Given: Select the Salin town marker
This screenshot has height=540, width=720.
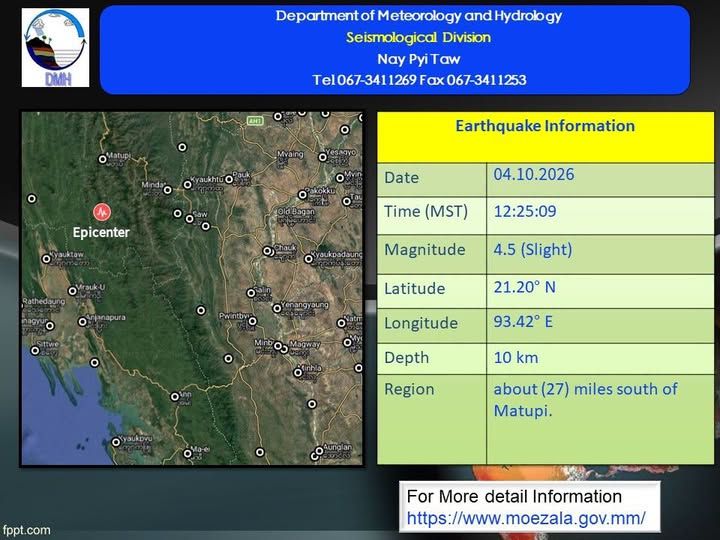Looking at the screenshot, I should tap(251, 292).
